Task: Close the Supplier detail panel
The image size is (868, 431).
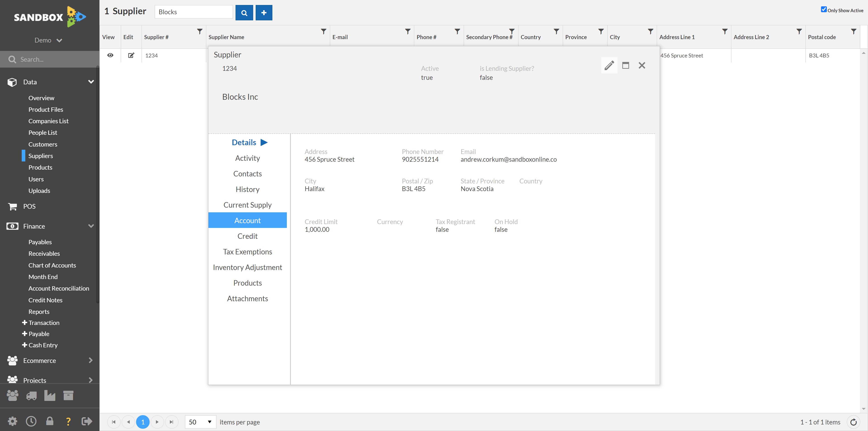Action: [x=642, y=65]
